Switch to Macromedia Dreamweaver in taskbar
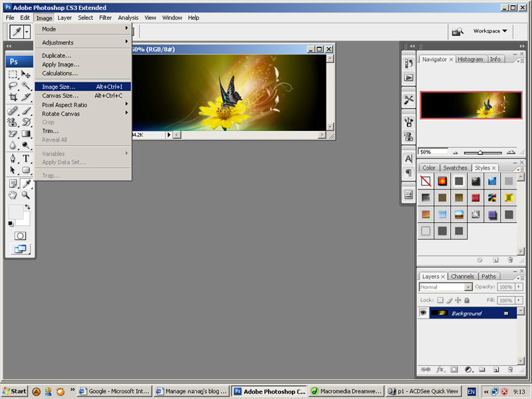This screenshot has width=532, height=399. 346,391
